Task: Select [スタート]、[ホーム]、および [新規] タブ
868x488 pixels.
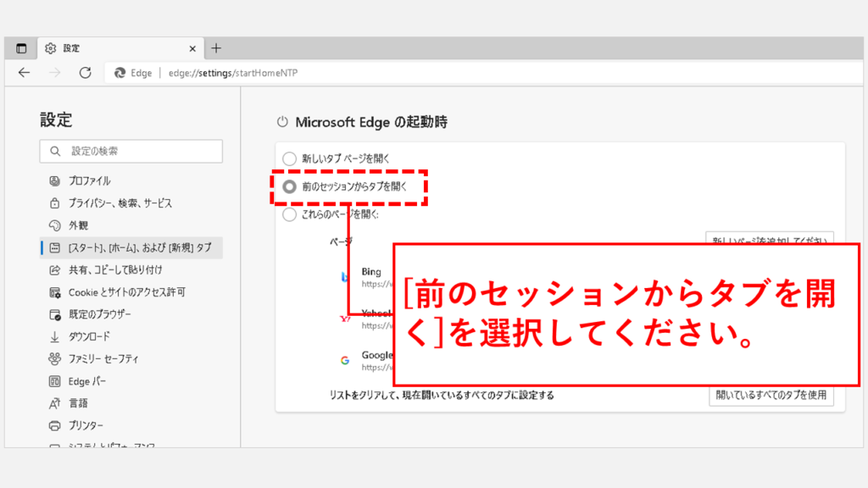Action: click(x=140, y=247)
